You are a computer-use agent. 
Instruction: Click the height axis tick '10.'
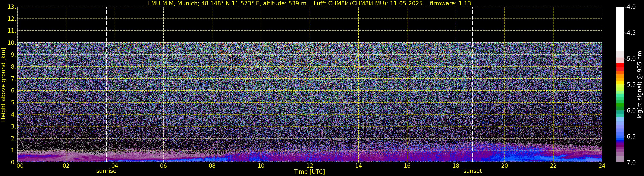pos(12,43)
